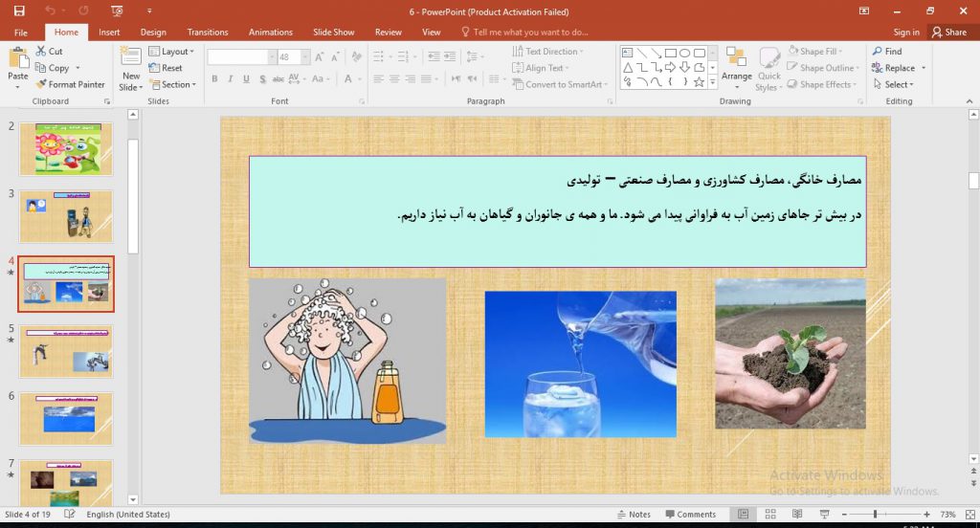The height and width of the screenshot is (528, 980).
Task: Open Reading View from status bar
Action: (x=797, y=515)
